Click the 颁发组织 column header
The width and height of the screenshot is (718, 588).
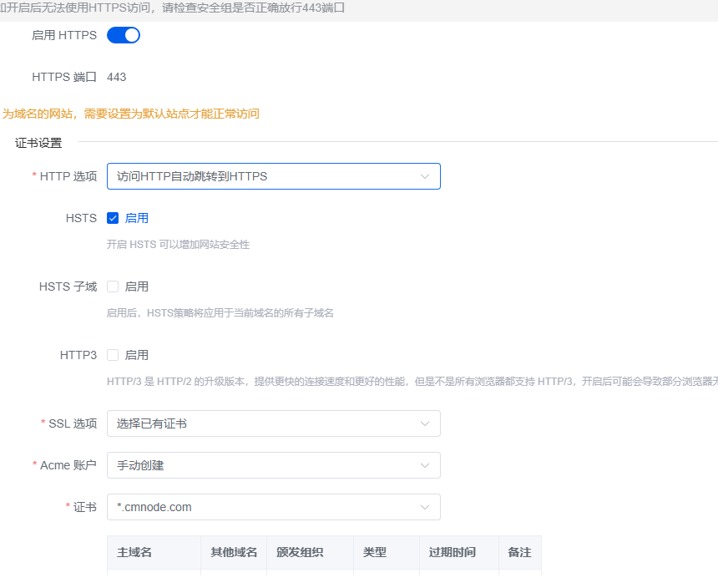coord(300,553)
